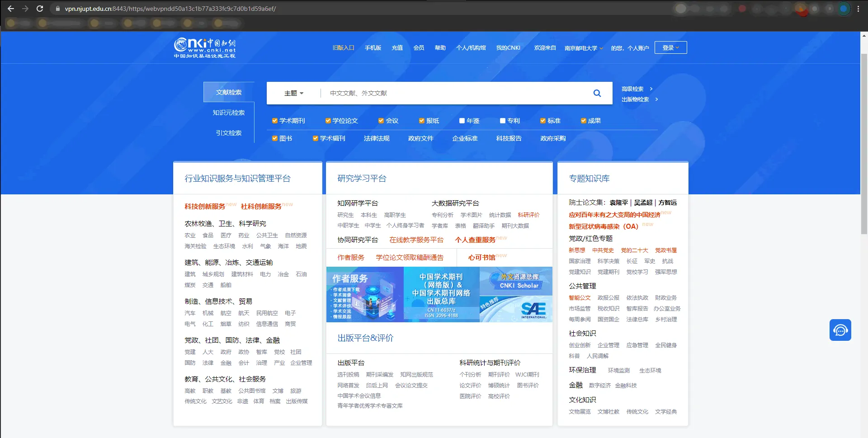Uncheck the 学位论文 checkbox

click(328, 121)
